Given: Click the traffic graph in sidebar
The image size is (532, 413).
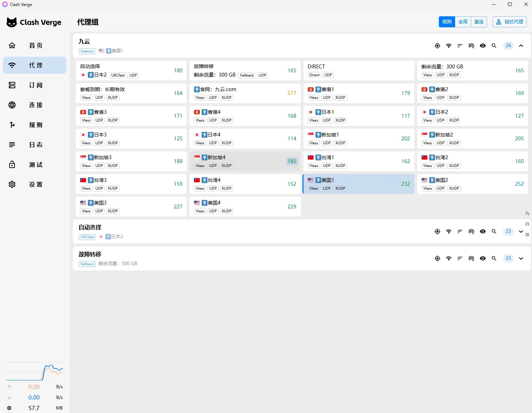Looking at the screenshot, I should pyautogui.click(x=35, y=372).
